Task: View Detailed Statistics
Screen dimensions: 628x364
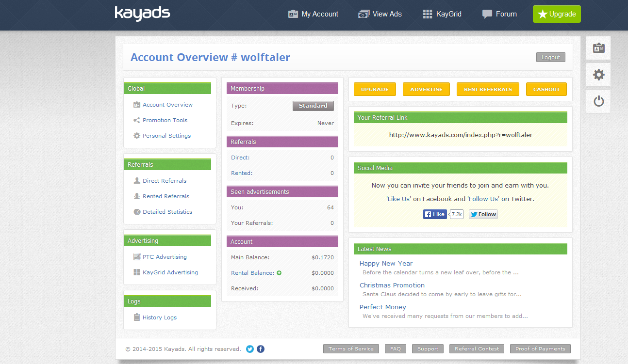Action: pyautogui.click(x=167, y=212)
